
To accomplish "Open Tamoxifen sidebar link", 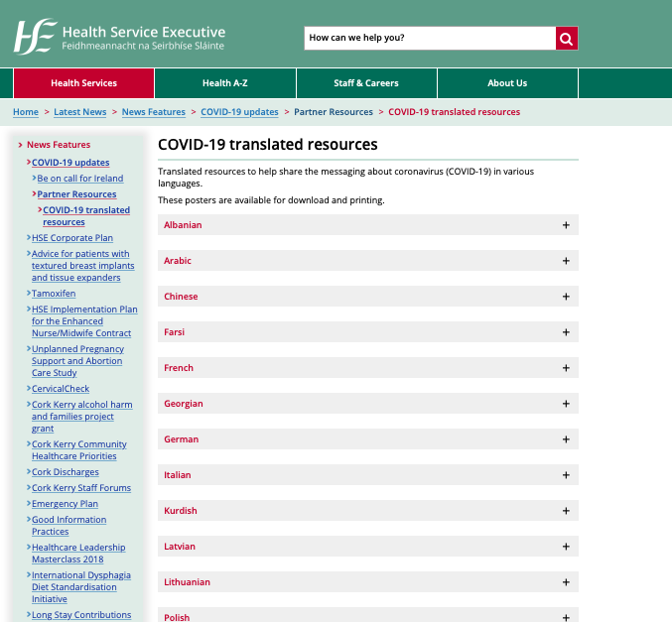I will 54,294.
